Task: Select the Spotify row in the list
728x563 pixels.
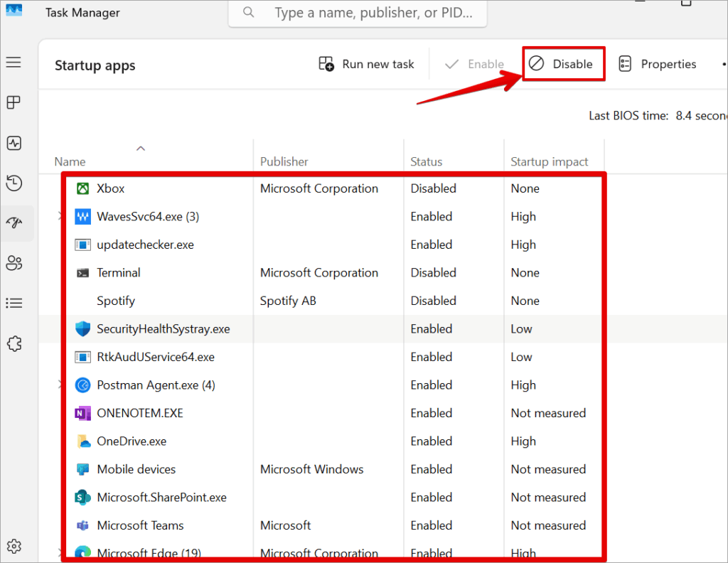Action: click(x=116, y=301)
